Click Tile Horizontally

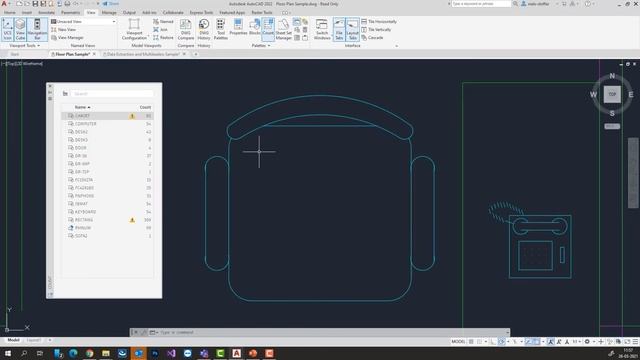379,21
